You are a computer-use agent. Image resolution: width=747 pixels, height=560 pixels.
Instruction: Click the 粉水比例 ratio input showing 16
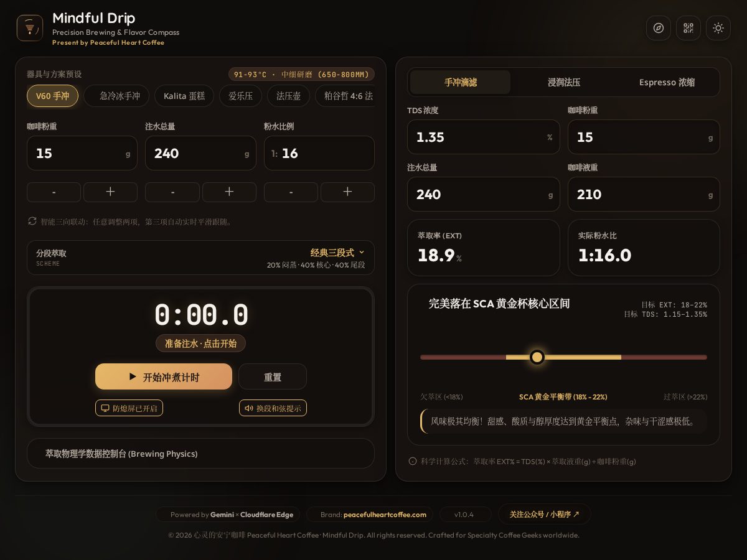319,153
